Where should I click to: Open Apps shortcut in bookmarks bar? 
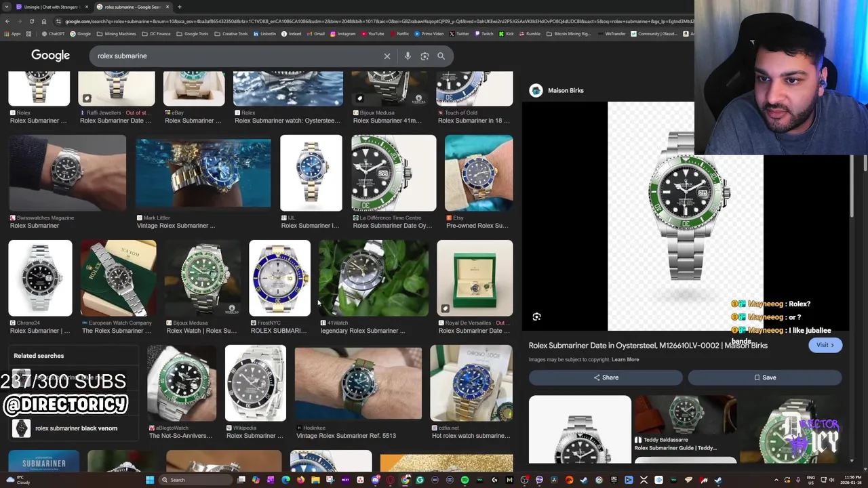12,34
